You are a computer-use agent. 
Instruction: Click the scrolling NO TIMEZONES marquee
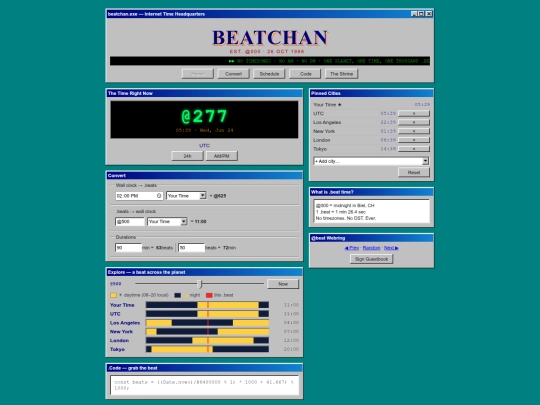point(270,61)
